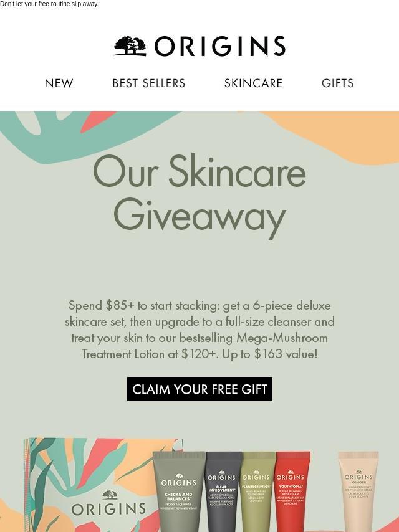Screen dimensions: 399x532
Task: Click the beige Ginger body cream tube
Action: tap(358, 492)
